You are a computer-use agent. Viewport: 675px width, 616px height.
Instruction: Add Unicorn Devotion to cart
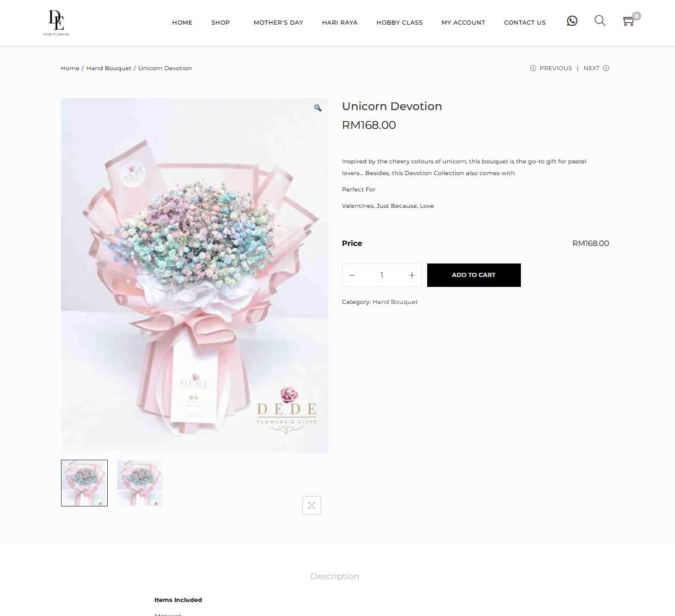click(x=473, y=275)
